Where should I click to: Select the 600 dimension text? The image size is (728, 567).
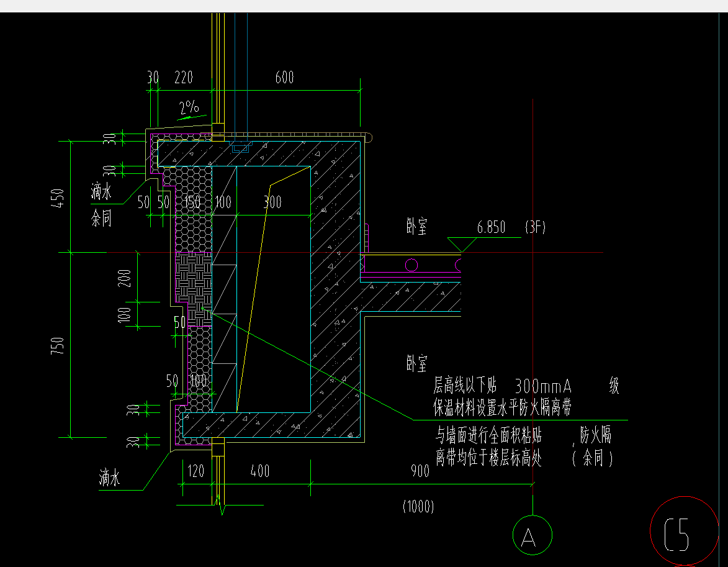pyautogui.click(x=284, y=78)
